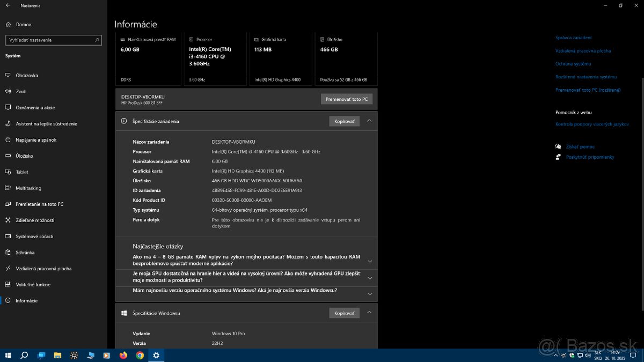
Task: Click the volume icon in the system tray
Action: pyautogui.click(x=588, y=355)
